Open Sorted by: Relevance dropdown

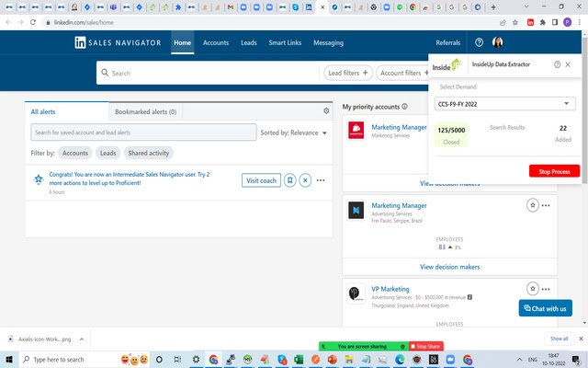coord(294,132)
